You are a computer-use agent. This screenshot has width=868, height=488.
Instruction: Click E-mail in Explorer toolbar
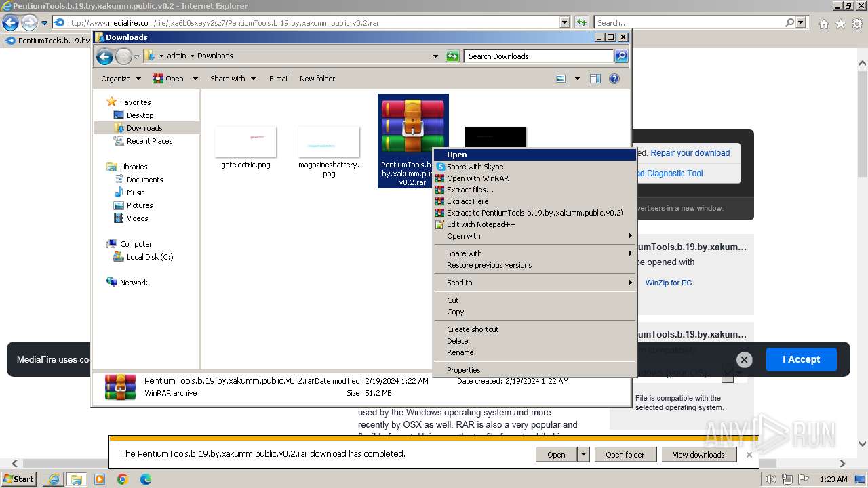click(x=279, y=79)
